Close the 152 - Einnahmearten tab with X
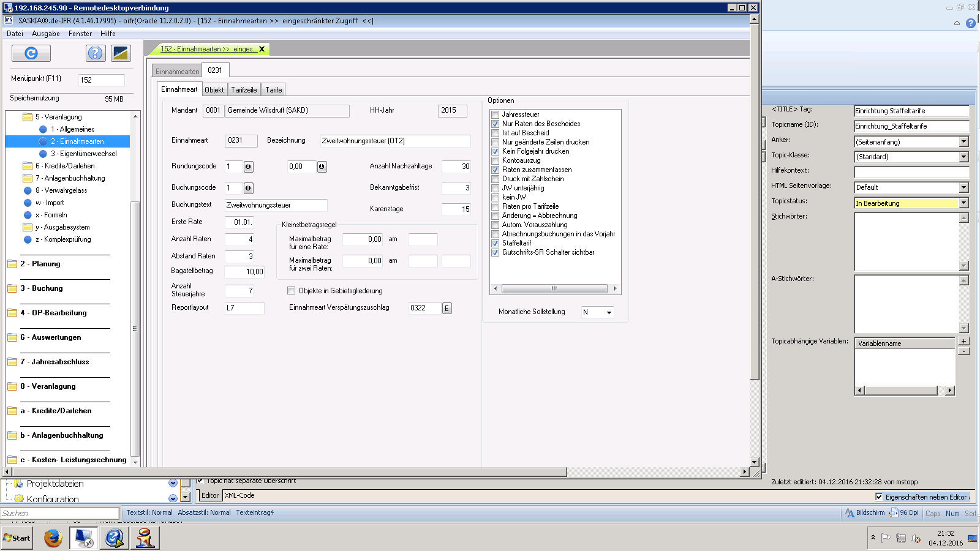 [262, 49]
